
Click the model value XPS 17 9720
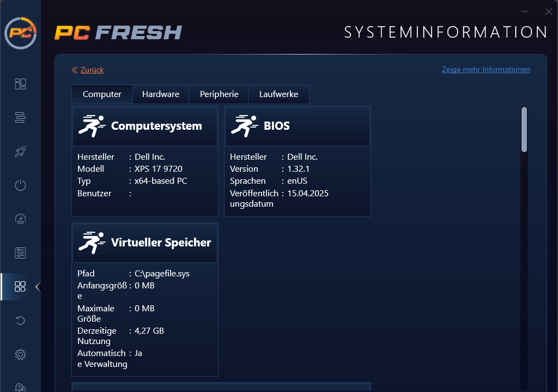tap(159, 169)
